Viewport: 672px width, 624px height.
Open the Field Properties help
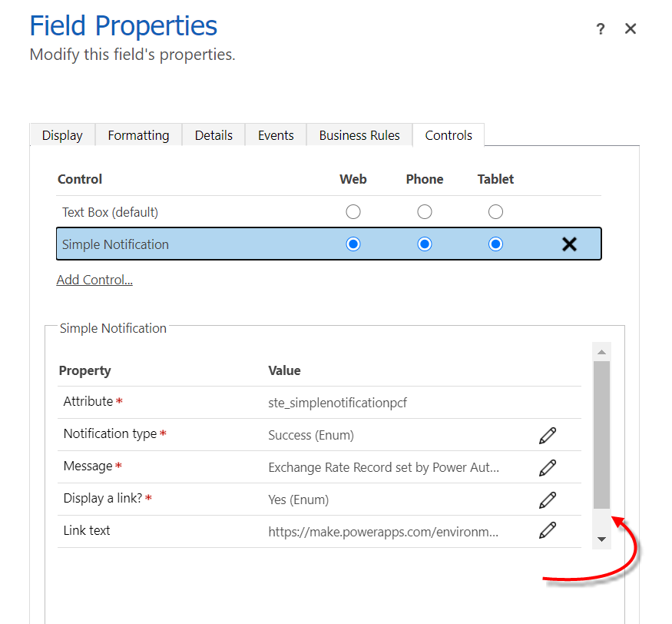pos(600,28)
